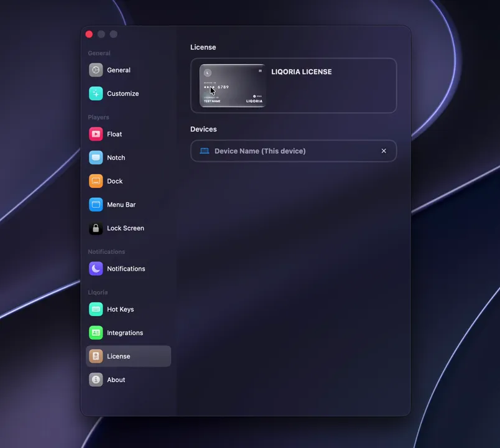
Task: Click the "Notifications" gray group header
Action: [106, 252]
